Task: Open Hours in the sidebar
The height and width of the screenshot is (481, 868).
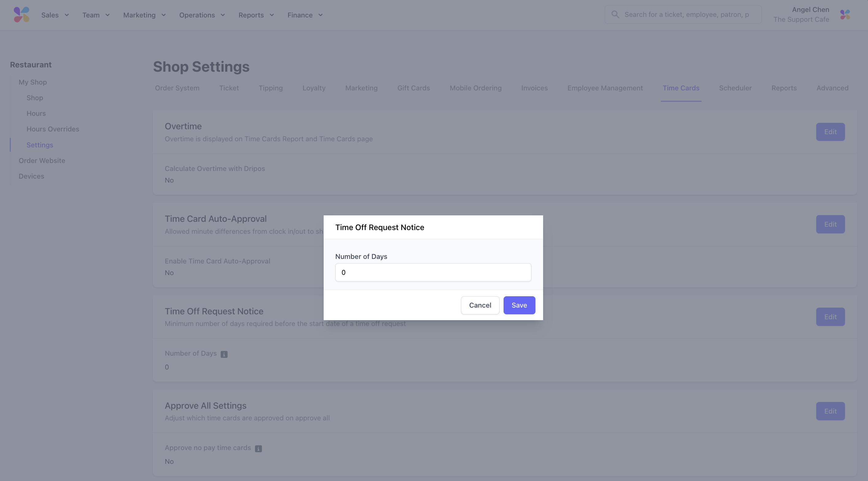Action: 36,114
